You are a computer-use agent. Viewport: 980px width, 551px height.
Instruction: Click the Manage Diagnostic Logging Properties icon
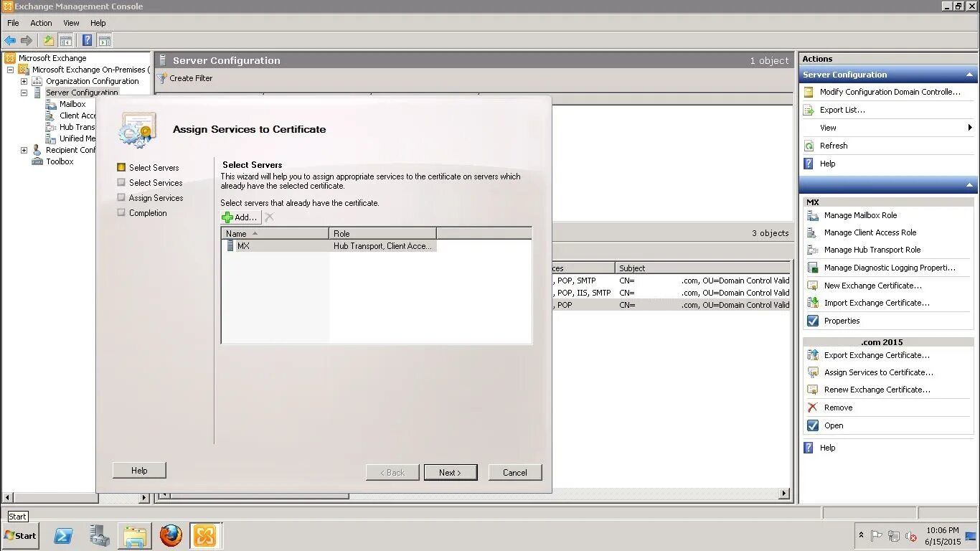click(812, 268)
